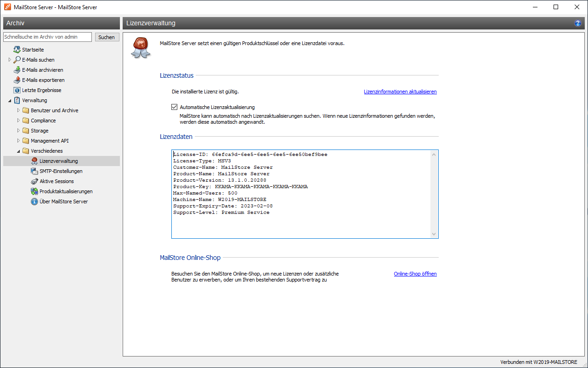
Task: Click the Letzte Ergebnisse icon
Action: point(17,90)
